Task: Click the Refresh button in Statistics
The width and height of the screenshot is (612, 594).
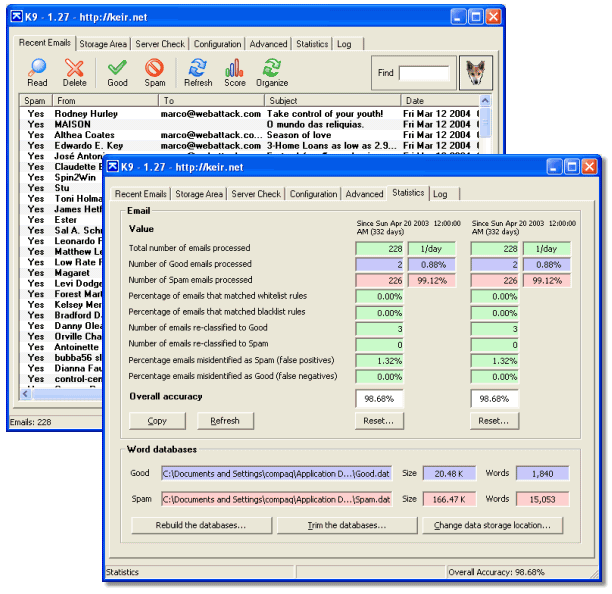Action: (x=225, y=421)
